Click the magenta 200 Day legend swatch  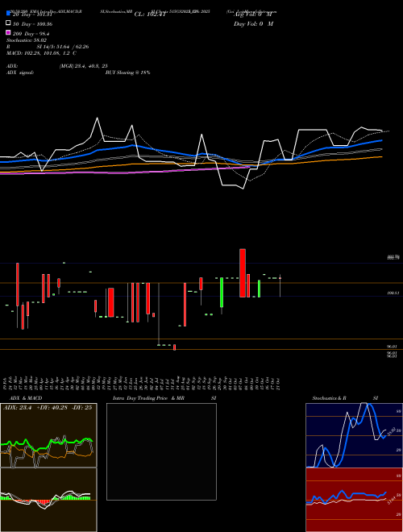point(8,32)
